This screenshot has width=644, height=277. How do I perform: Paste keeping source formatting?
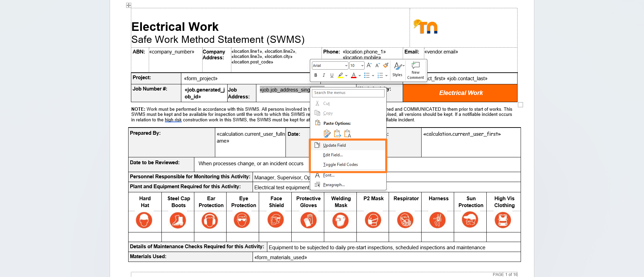click(327, 134)
